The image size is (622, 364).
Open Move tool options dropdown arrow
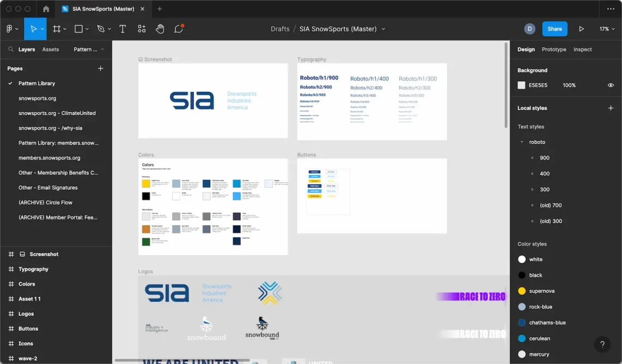42,29
